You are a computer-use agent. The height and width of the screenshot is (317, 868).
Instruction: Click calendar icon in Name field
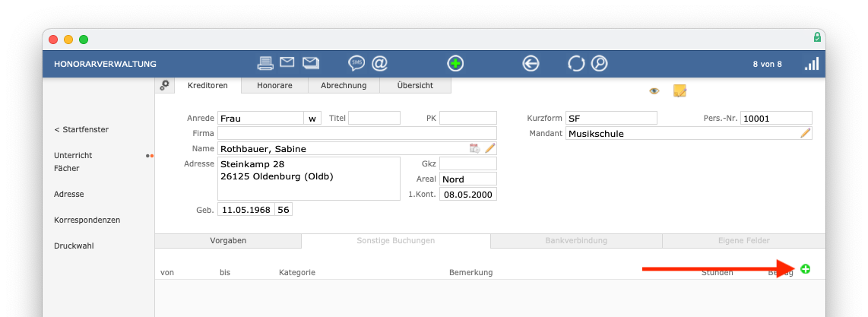pyautogui.click(x=474, y=148)
